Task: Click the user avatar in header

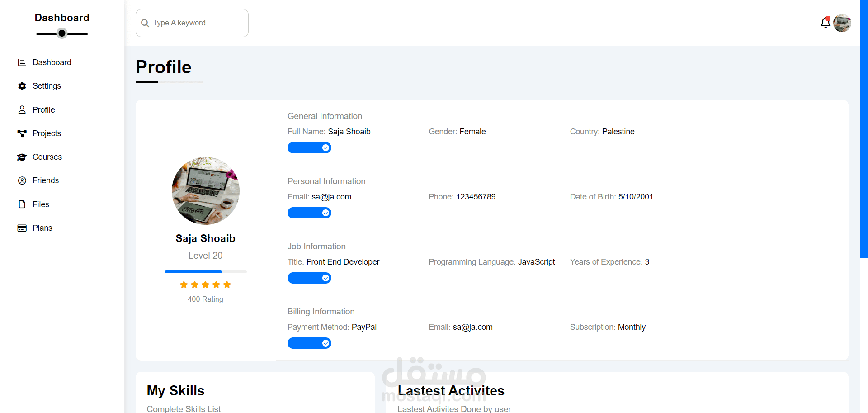Action: (842, 23)
